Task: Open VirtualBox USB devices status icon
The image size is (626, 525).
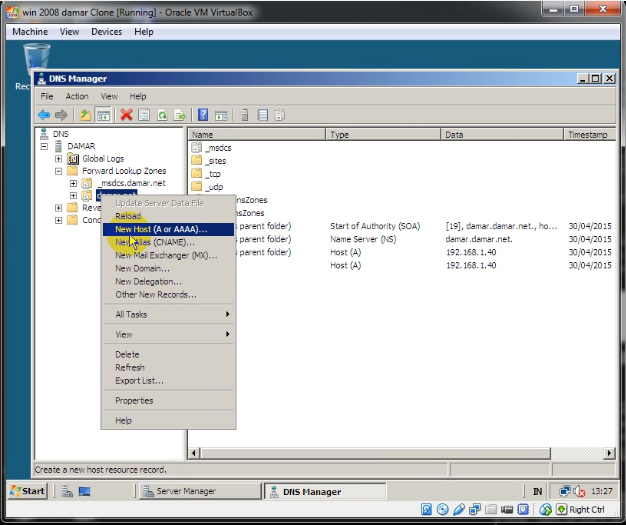Action: coord(458,509)
